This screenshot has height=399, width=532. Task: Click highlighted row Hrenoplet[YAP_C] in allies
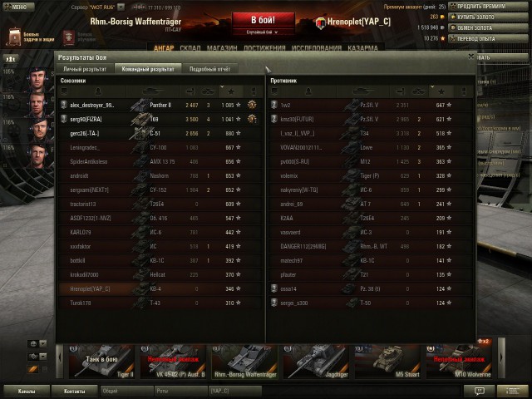pos(160,288)
